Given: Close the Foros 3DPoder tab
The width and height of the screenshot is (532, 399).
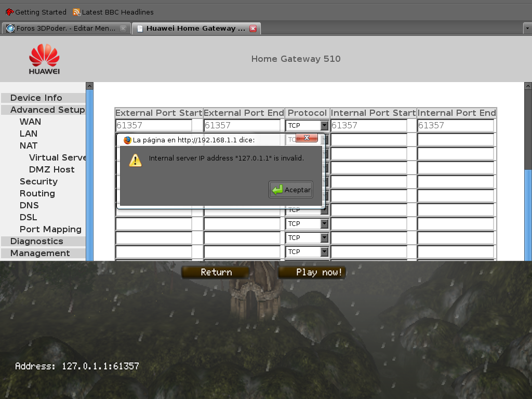Looking at the screenshot, I should [123, 29].
